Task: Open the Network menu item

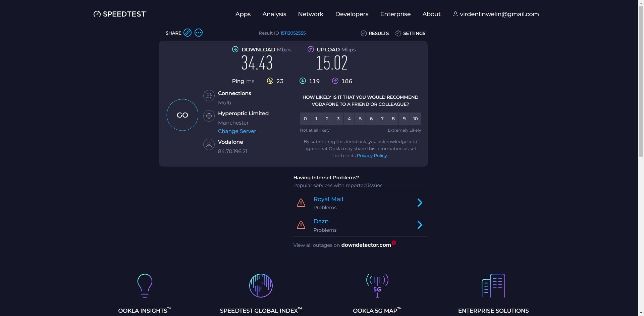Action: [310, 14]
